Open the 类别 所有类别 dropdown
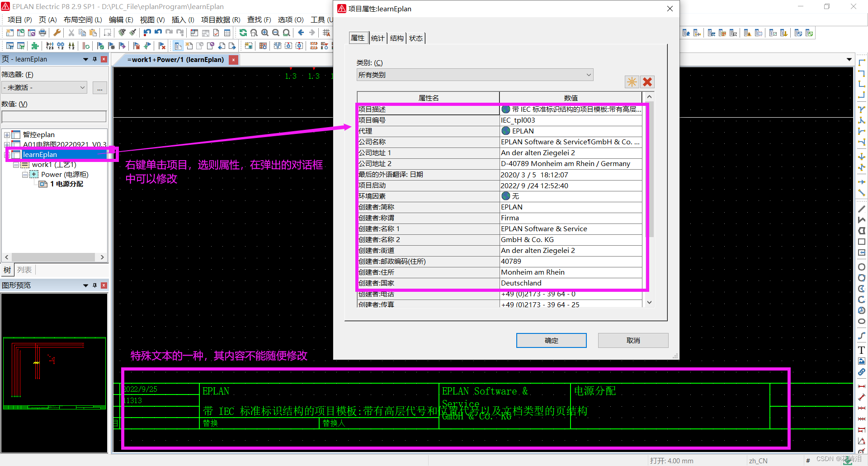The width and height of the screenshot is (868, 466). (x=475, y=75)
